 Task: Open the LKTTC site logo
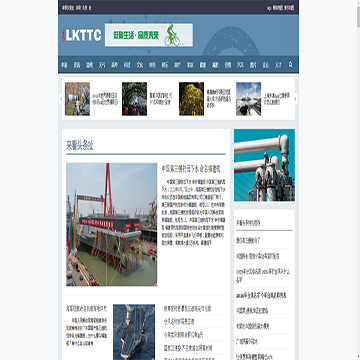[x=82, y=35]
